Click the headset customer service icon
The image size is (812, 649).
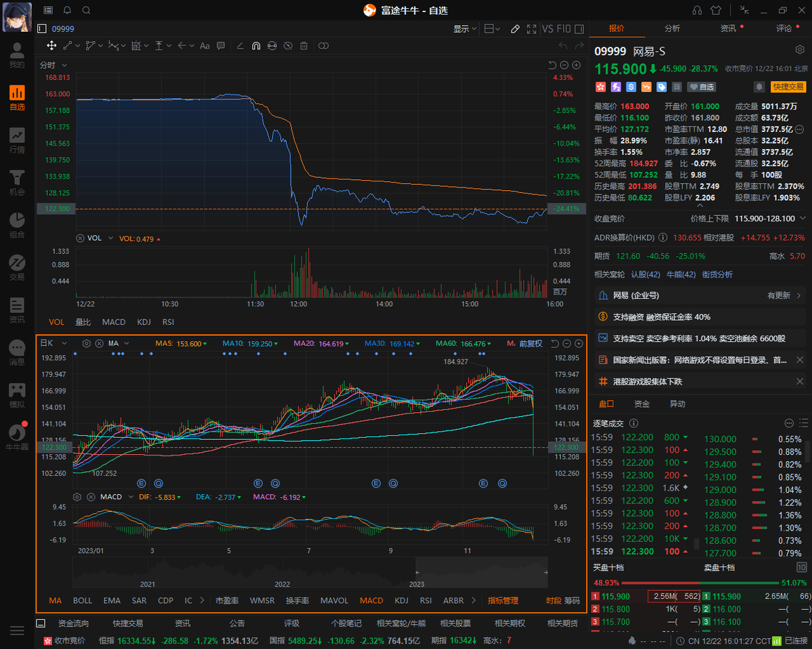point(697,10)
